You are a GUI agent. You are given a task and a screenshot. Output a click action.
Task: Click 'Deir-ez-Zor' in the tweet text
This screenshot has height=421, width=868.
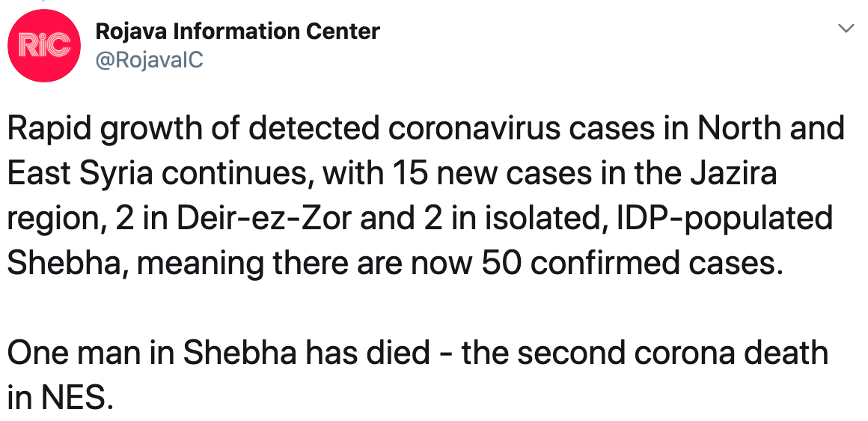(264, 218)
